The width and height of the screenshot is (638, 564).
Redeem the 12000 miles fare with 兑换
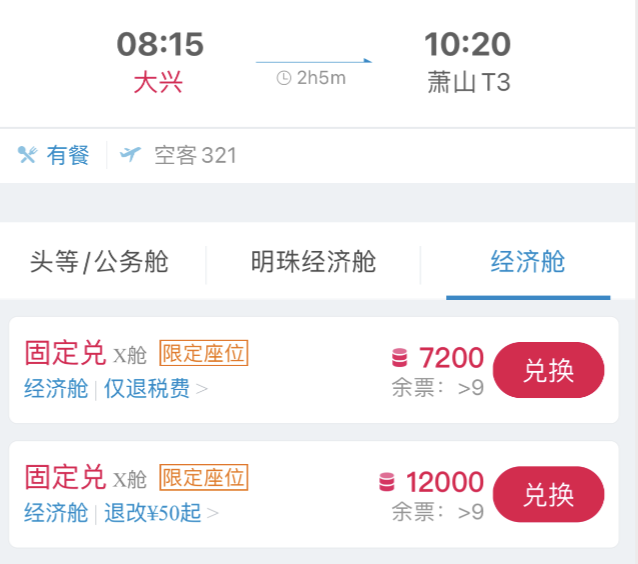click(548, 494)
